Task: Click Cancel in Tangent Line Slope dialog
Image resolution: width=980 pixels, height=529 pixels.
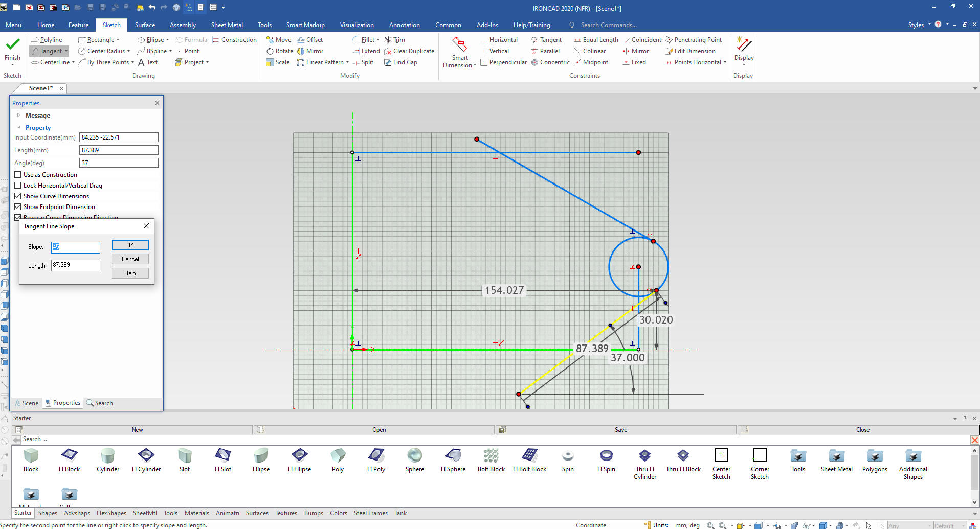Action: 130,259
